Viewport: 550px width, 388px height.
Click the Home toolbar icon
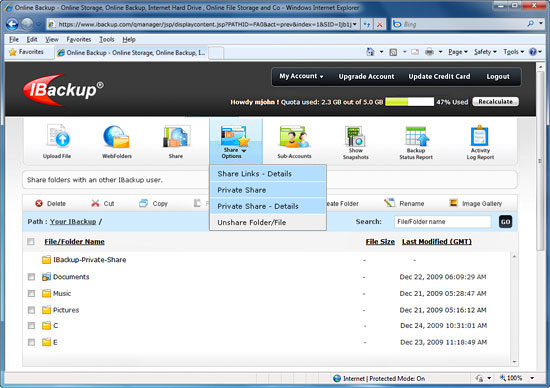tap(370, 52)
